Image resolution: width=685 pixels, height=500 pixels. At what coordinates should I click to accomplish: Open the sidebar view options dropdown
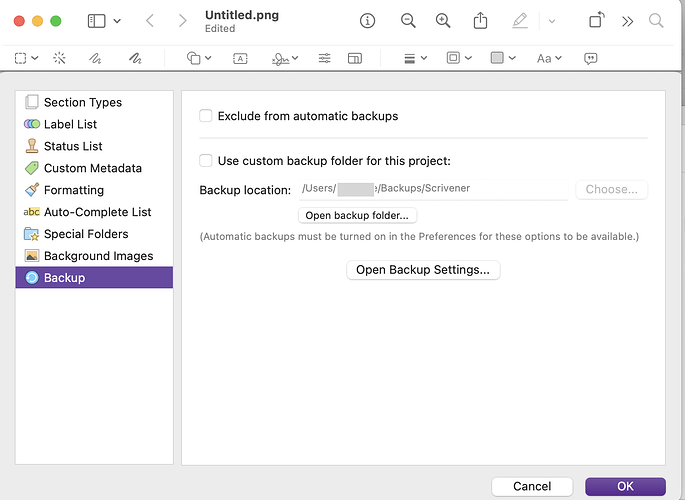[103, 21]
